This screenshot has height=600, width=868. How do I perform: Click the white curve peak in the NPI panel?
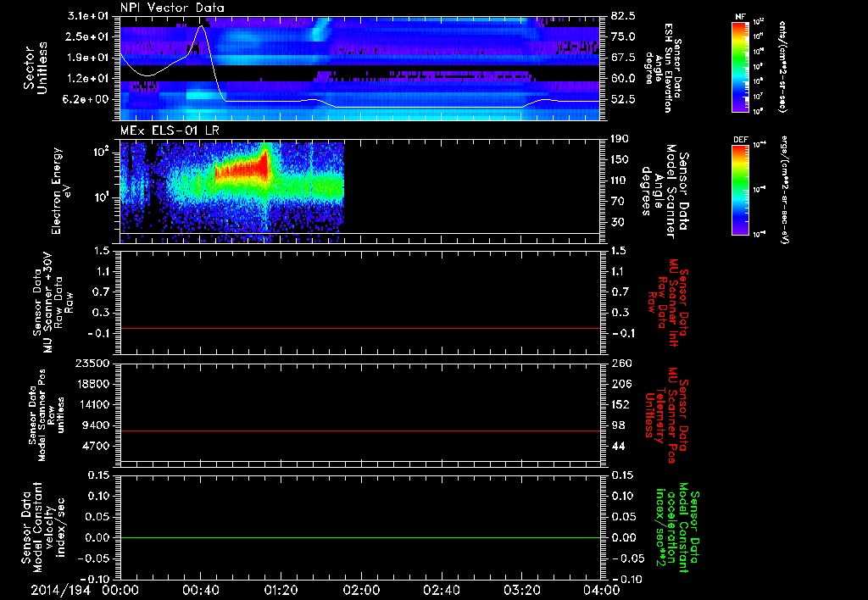pyautogui.click(x=202, y=26)
